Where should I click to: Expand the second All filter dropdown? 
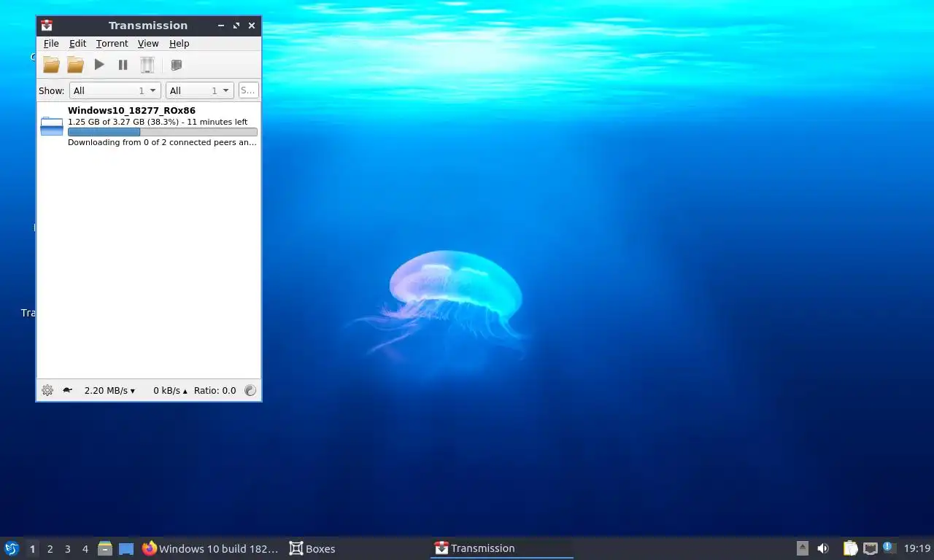(200, 90)
